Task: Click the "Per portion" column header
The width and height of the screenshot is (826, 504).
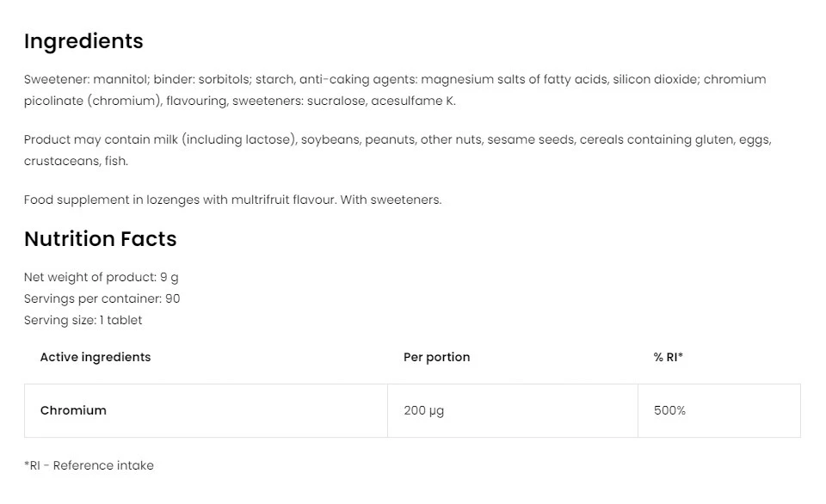Action: [x=436, y=357]
